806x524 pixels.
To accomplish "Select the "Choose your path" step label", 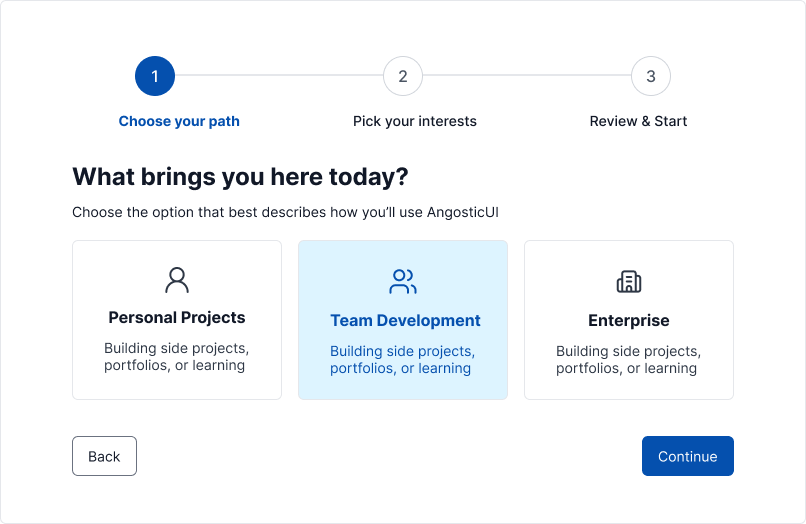I will pos(179,121).
